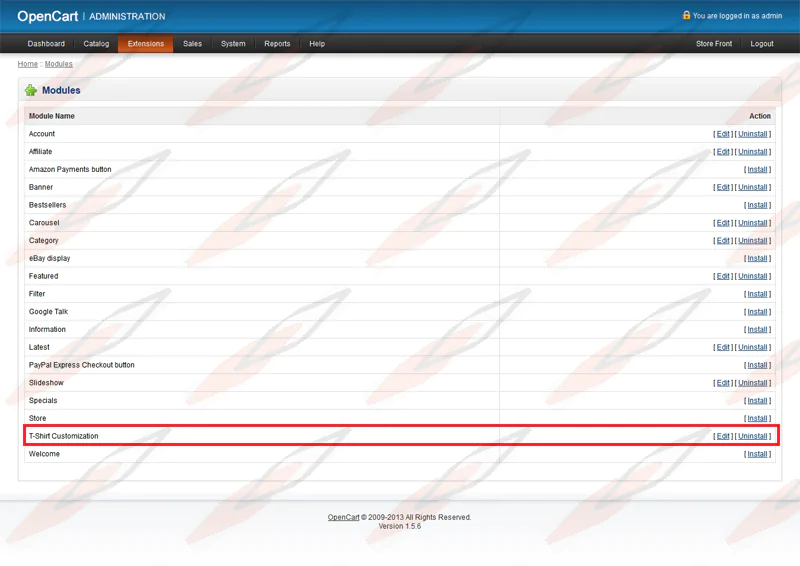
Task: Select the 'Slideshow' module name text
Action: pos(46,383)
